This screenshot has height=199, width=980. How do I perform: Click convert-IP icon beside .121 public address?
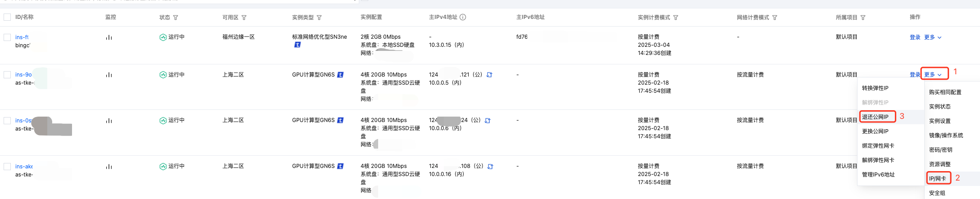tap(489, 75)
